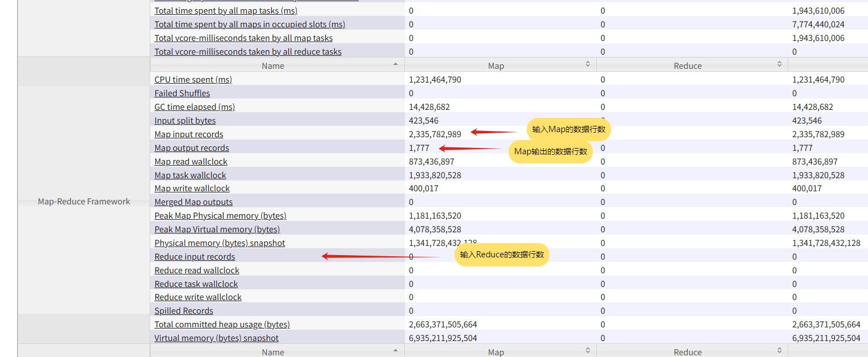Image resolution: width=868 pixels, height=357 pixels.
Task: Click the Reduce input records link
Action: [195, 257]
